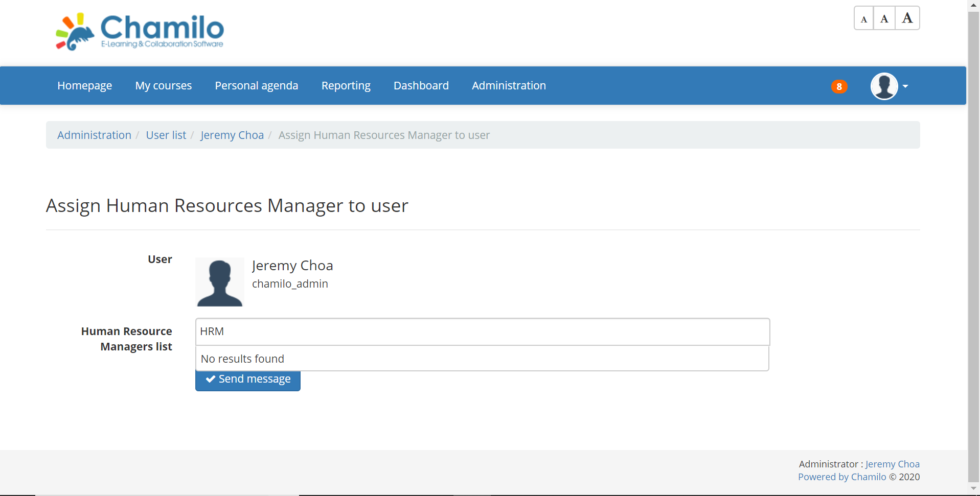
Task: Click the profile avatar in the top bar
Action: click(885, 86)
